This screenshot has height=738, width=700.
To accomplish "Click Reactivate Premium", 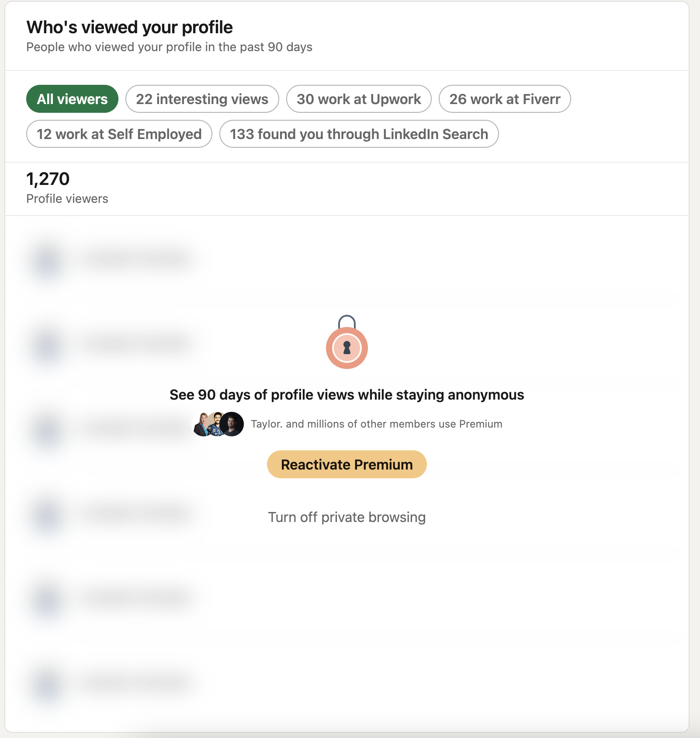I will [347, 464].
